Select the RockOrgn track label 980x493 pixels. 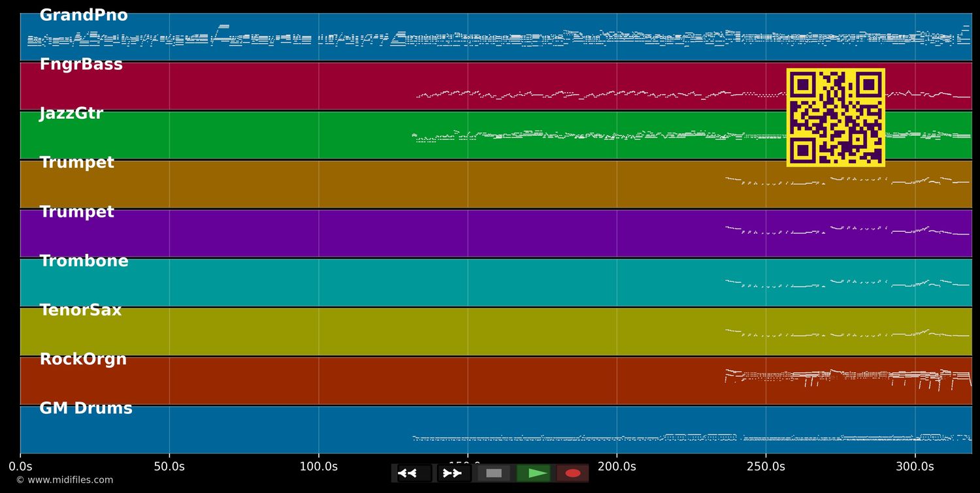(x=83, y=359)
